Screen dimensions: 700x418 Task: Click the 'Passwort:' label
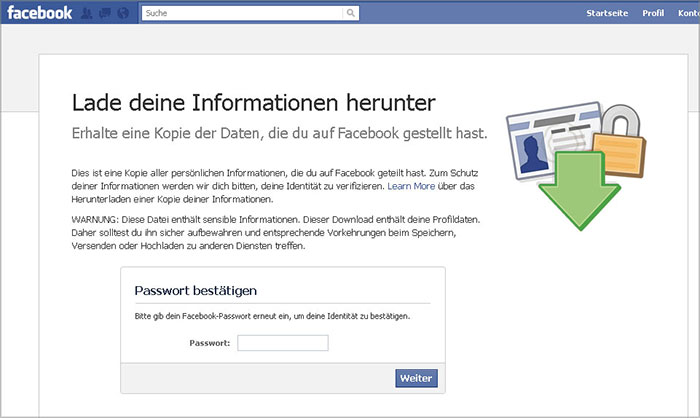pyautogui.click(x=210, y=343)
